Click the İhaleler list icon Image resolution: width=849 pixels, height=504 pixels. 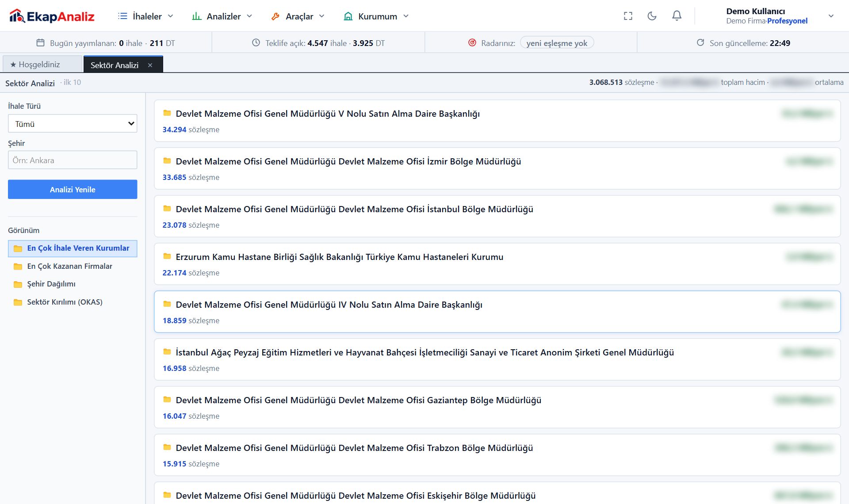click(x=122, y=16)
